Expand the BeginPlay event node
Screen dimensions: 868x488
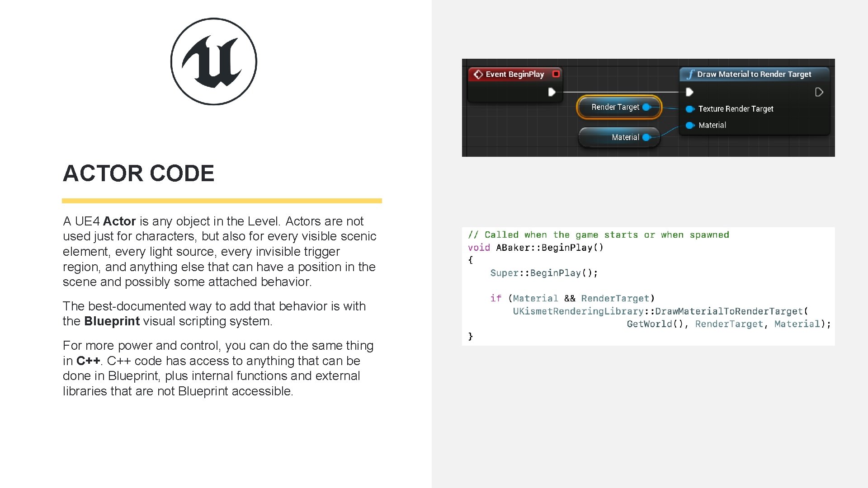click(x=553, y=72)
